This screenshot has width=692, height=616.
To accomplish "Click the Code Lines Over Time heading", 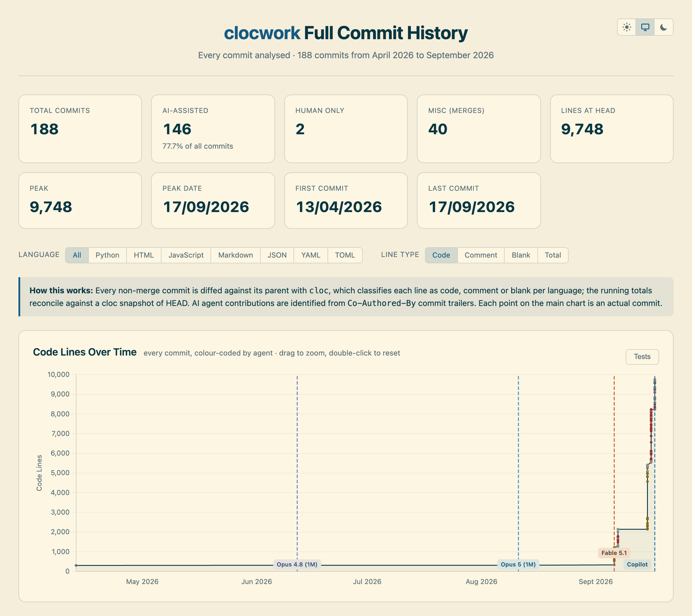I will [85, 352].
